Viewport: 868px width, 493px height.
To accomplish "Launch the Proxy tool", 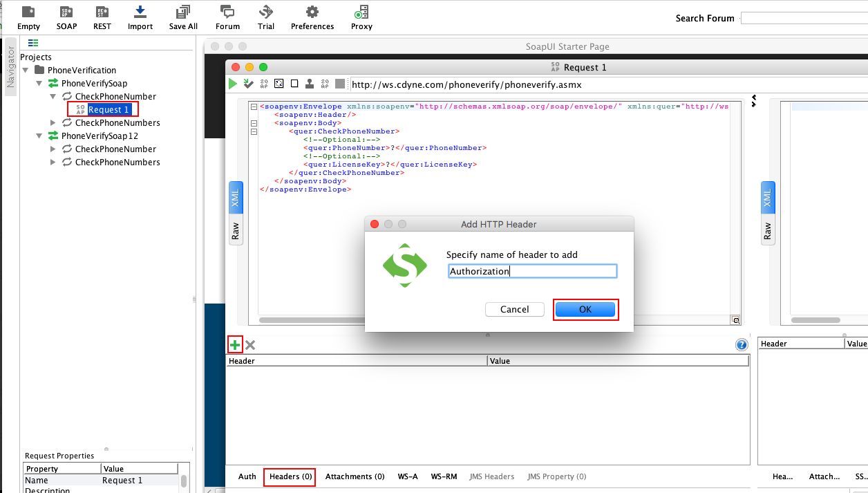I will 361,15.
